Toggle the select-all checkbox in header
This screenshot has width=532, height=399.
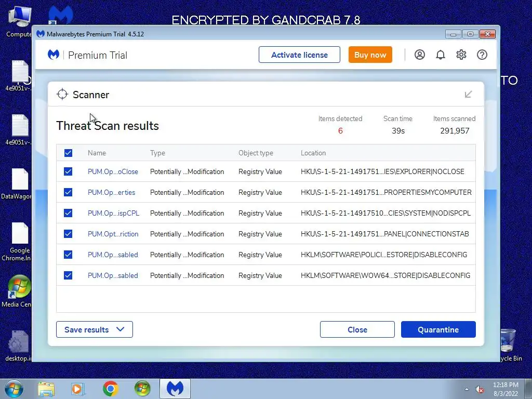(68, 153)
